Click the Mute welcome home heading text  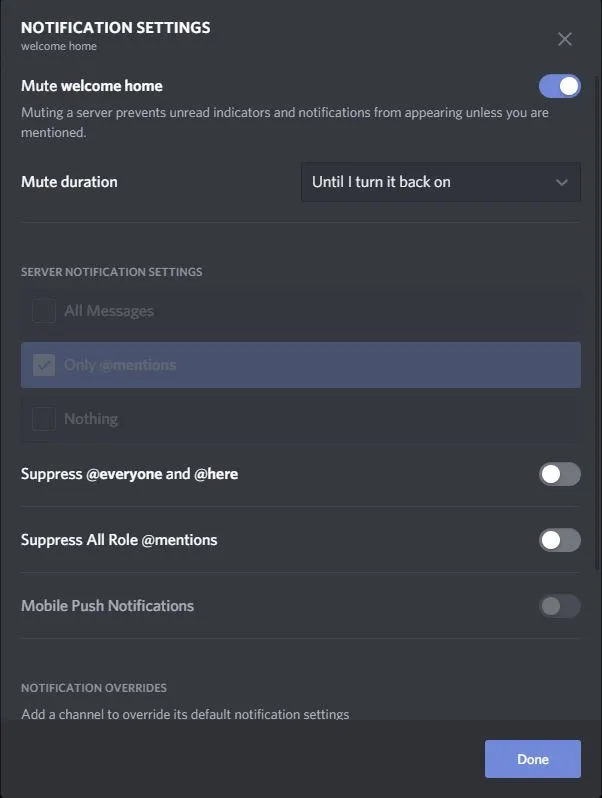(91, 86)
